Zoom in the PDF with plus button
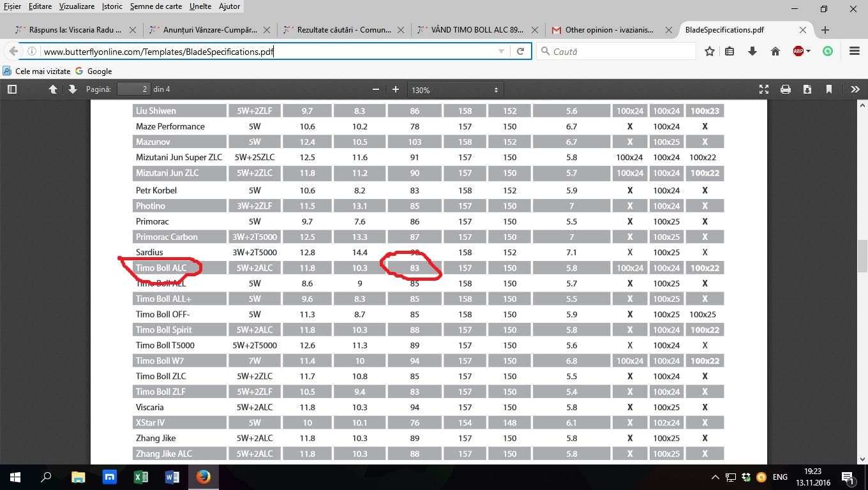Image resolution: width=868 pixels, height=490 pixels. [x=396, y=89]
